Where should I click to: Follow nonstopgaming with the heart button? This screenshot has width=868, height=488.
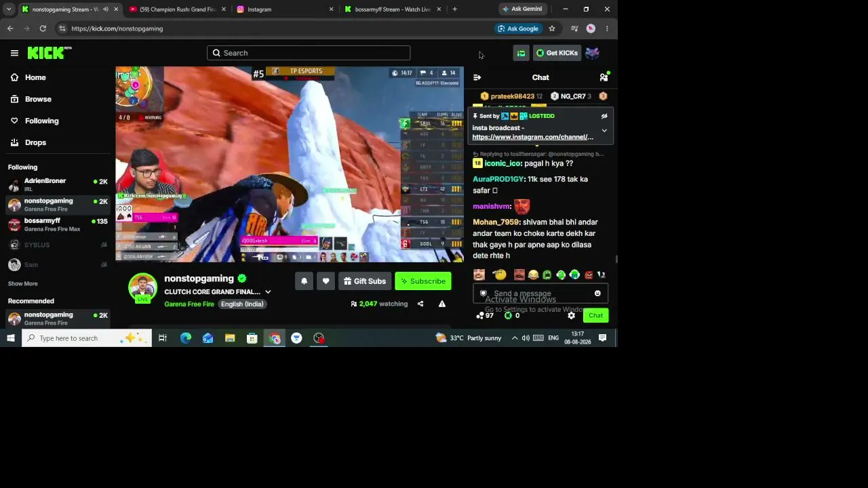click(325, 281)
